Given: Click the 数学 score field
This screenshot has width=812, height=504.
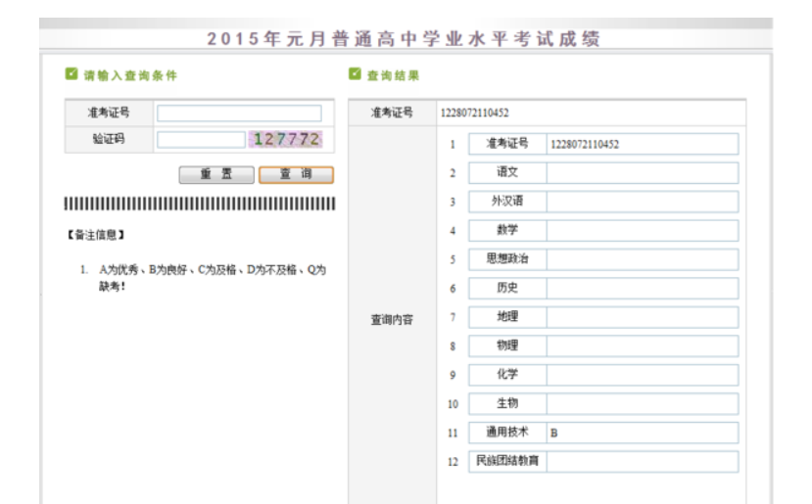Looking at the screenshot, I should pos(642,231).
